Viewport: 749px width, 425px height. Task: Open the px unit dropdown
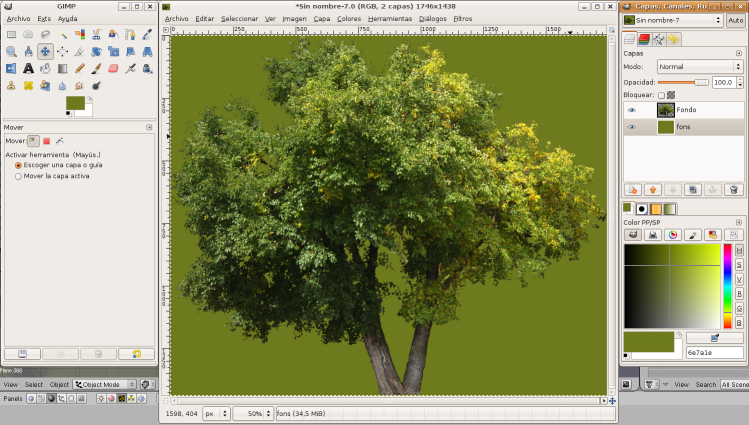(x=216, y=414)
